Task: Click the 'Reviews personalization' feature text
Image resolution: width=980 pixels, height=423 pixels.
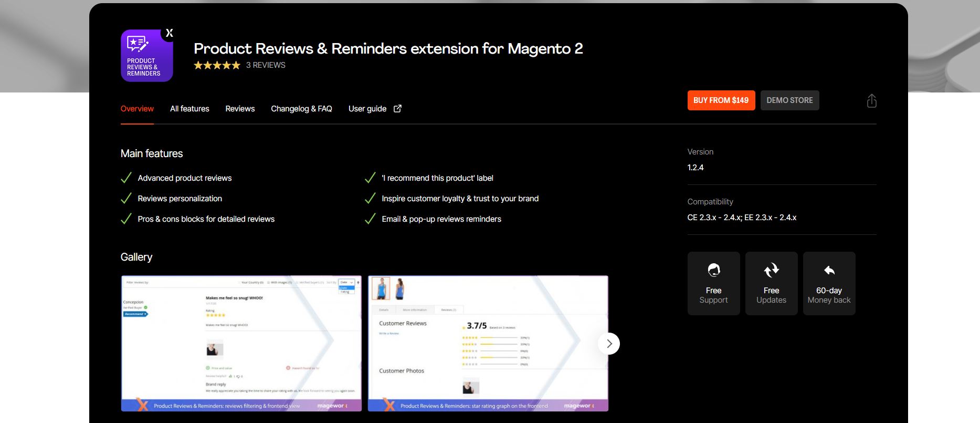Action: point(180,199)
